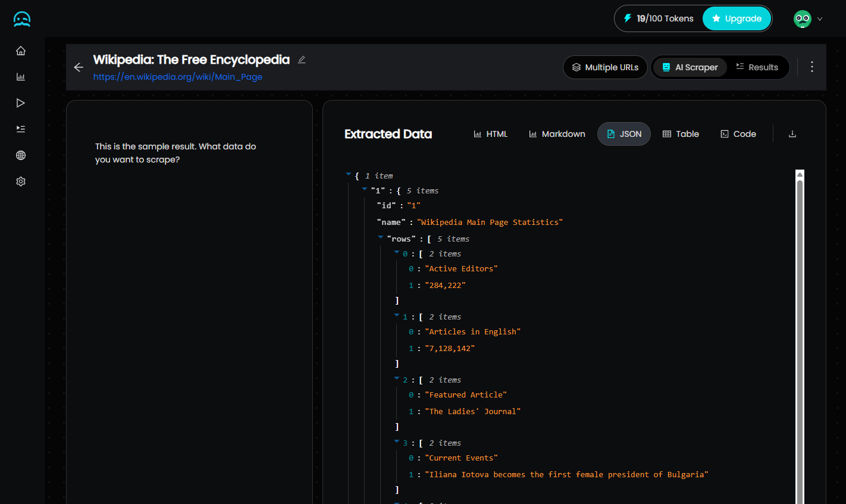Open the three-dot more options menu
The height and width of the screenshot is (504, 846).
tap(811, 67)
